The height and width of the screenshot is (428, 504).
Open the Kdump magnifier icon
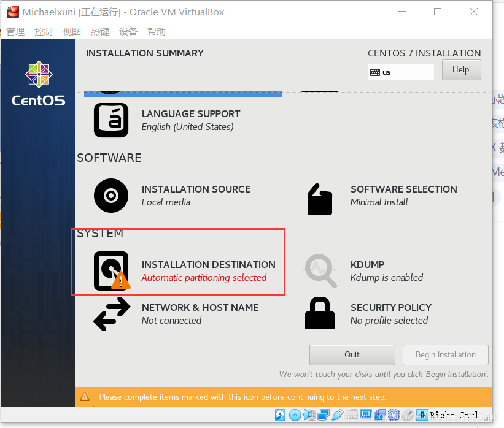pos(320,270)
